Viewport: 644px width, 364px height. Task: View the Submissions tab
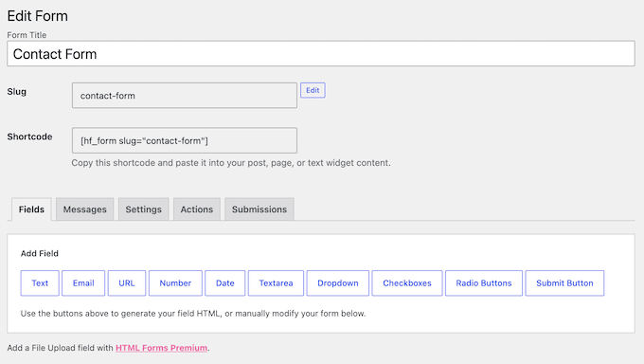pos(259,209)
